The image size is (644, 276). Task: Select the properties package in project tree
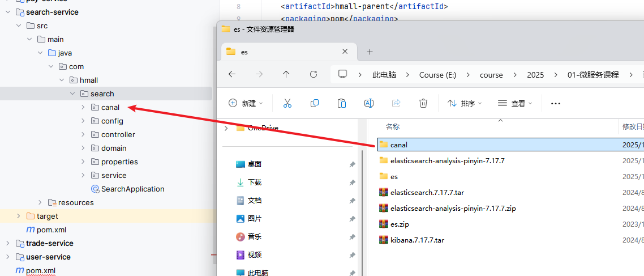(x=119, y=162)
